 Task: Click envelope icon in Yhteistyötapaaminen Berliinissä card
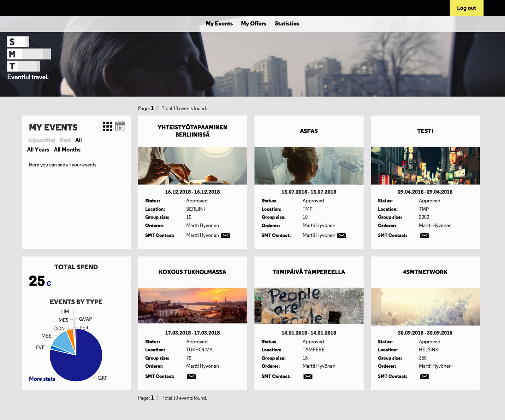coord(225,236)
